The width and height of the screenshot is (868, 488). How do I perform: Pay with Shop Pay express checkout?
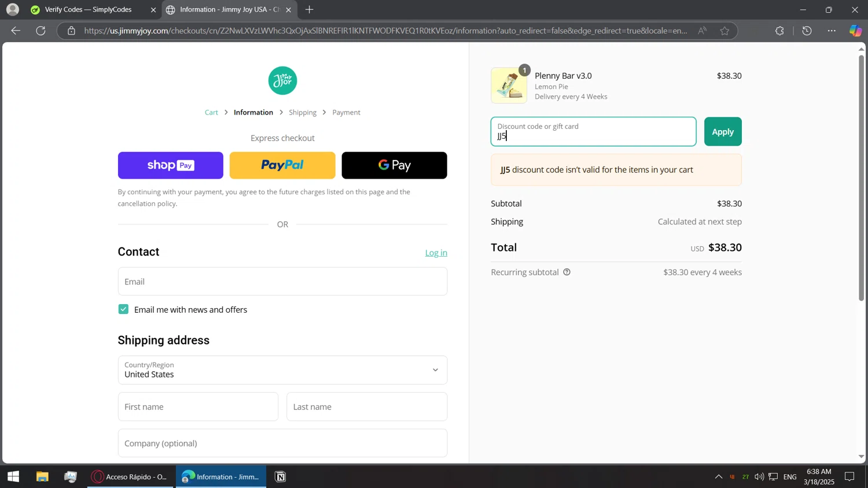pyautogui.click(x=171, y=165)
